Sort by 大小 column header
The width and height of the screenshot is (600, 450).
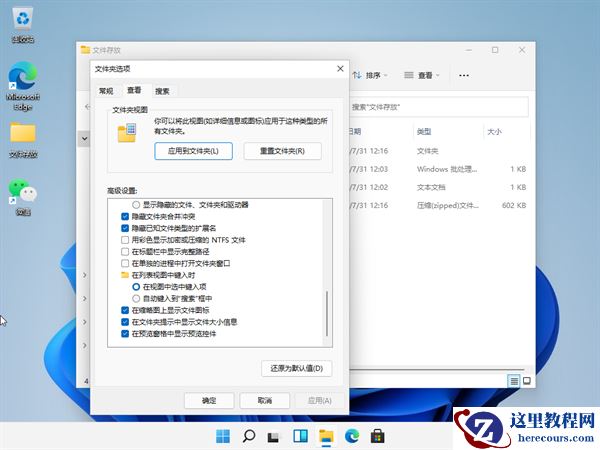494,132
